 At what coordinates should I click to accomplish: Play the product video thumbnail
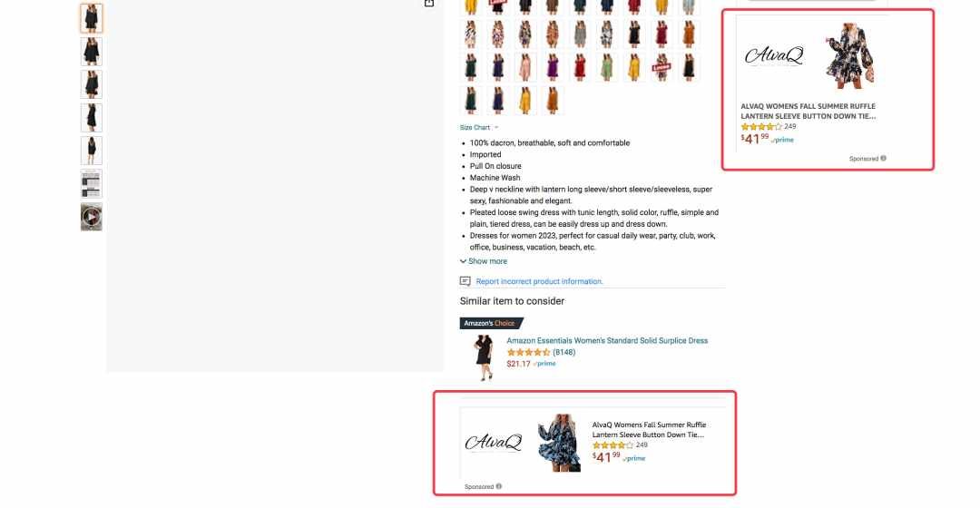pos(92,217)
